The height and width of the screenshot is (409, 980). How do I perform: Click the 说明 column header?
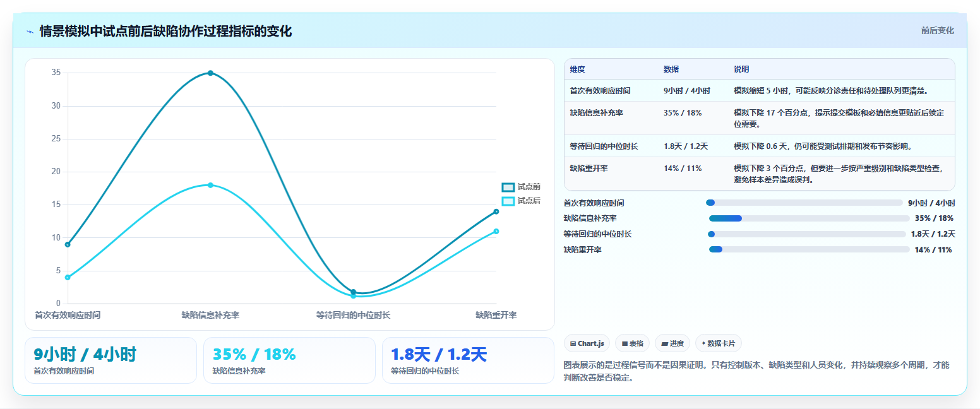tap(741, 69)
